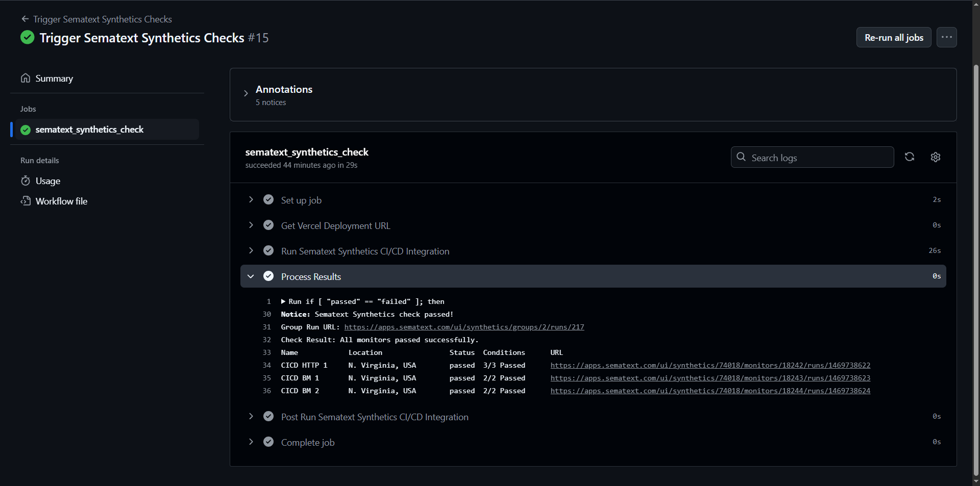Expand the Get Vercel Deployment URL step
This screenshot has width=980, height=486.
[251, 225]
